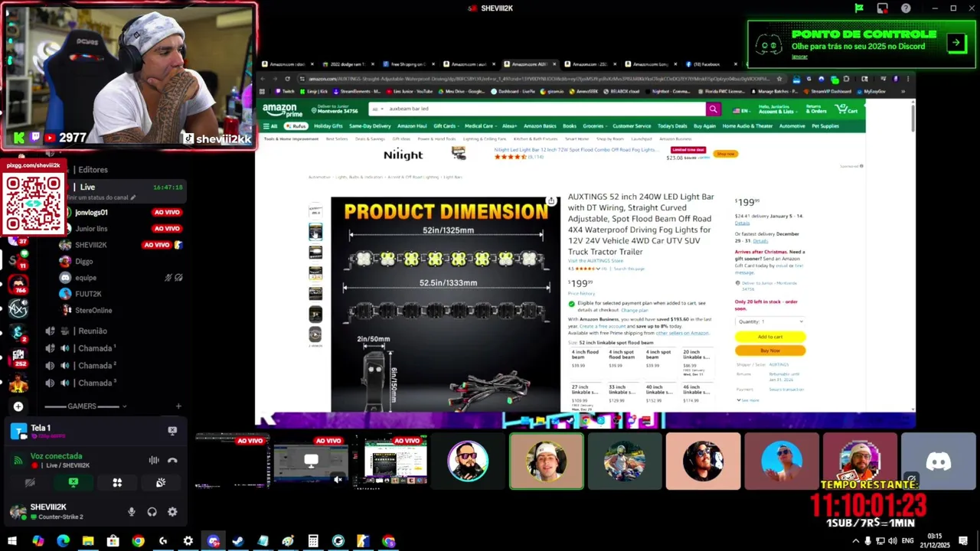Screen dimensions: 980x551
Task: Open Today's Deals nav item
Action: point(672,126)
